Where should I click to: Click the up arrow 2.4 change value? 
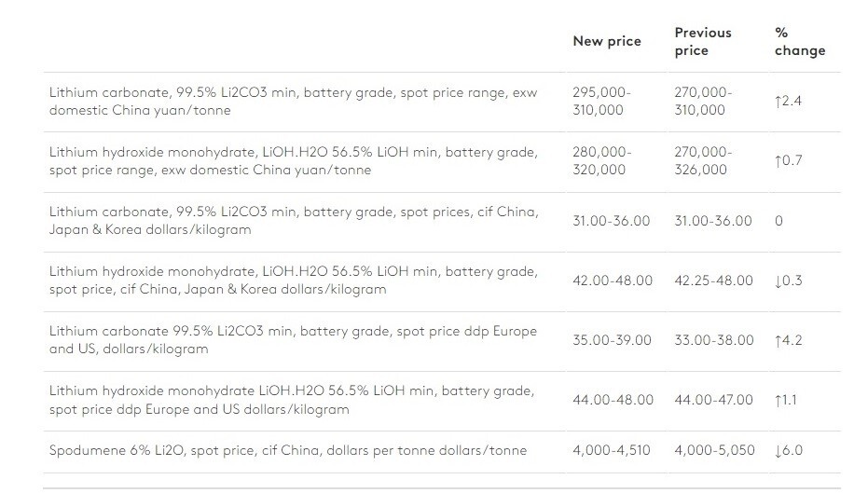789,102
